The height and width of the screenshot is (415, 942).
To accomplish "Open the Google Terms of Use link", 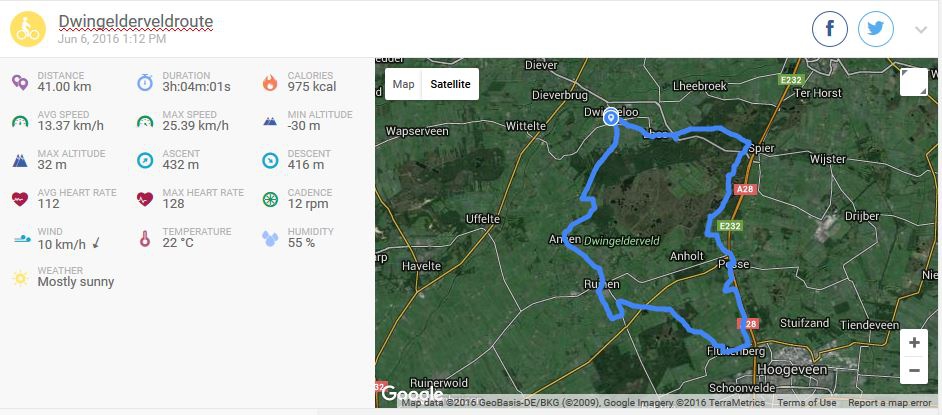I will pyautogui.click(x=807, y=403).
